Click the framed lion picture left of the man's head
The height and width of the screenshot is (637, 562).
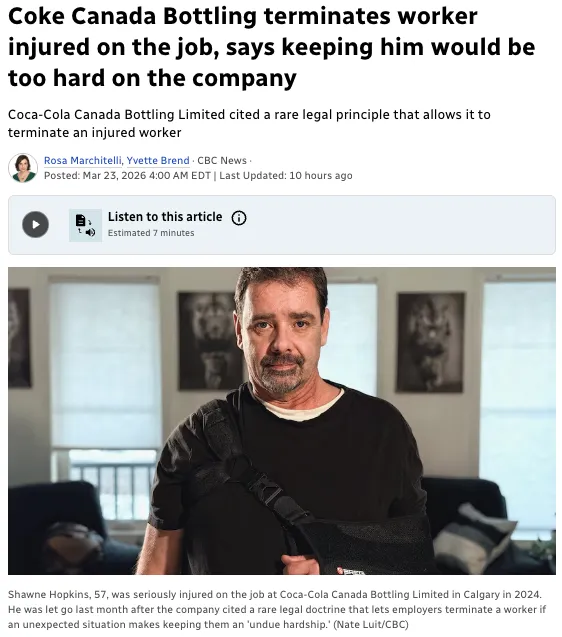pos(207,340)
